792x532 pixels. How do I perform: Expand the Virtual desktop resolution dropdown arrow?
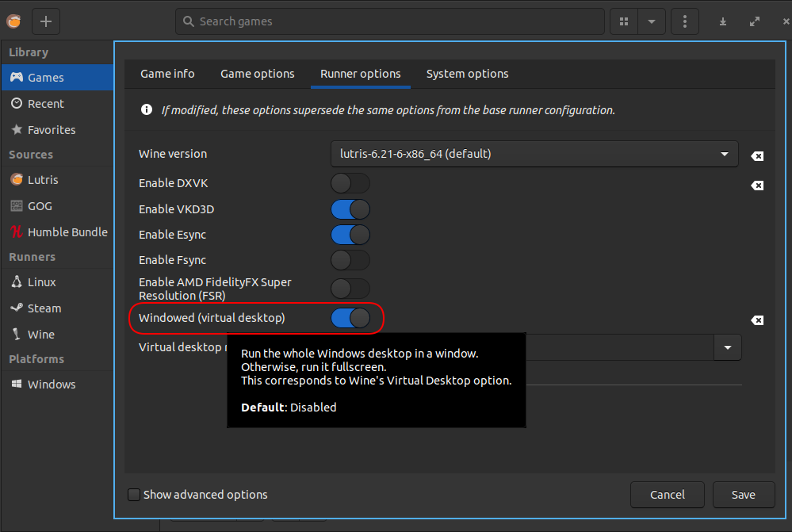coord(727,347)
